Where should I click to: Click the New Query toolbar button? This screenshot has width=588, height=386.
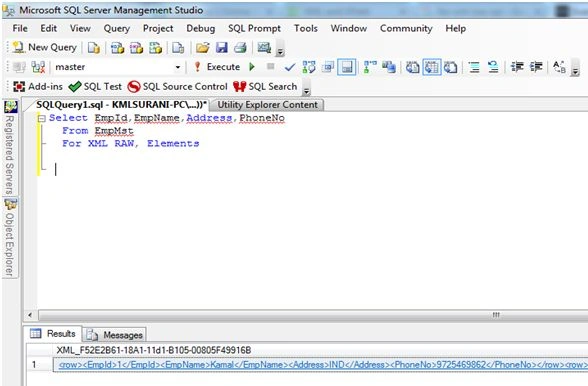(x=45, y=48)
